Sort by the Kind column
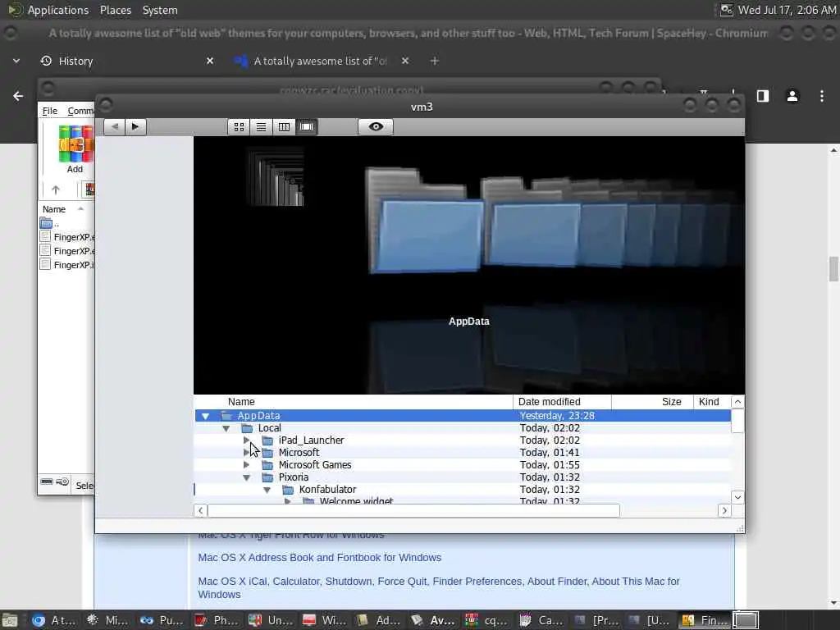 711,402
